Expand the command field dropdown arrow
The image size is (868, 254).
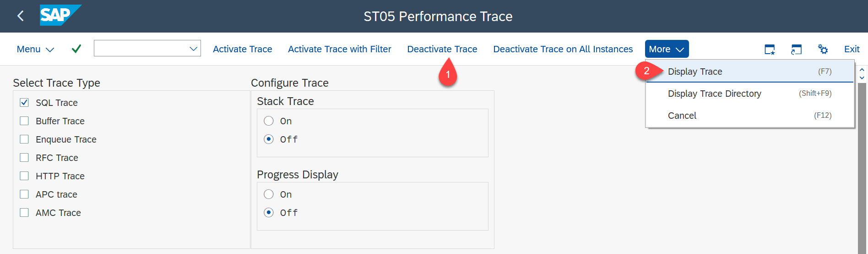(194, 49)
